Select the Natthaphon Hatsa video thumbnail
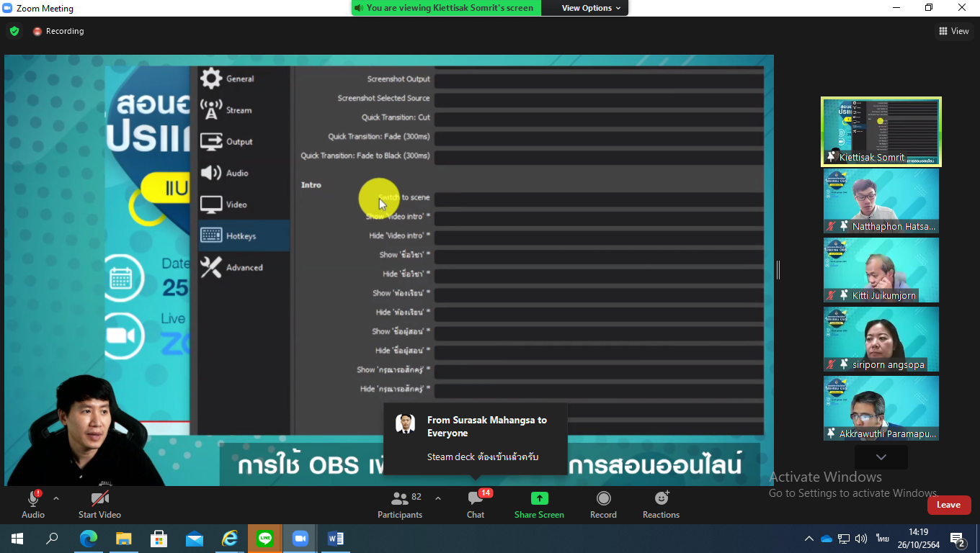Image resolution: width=980 pixels, height=553 pixels. tap(881, 201)
